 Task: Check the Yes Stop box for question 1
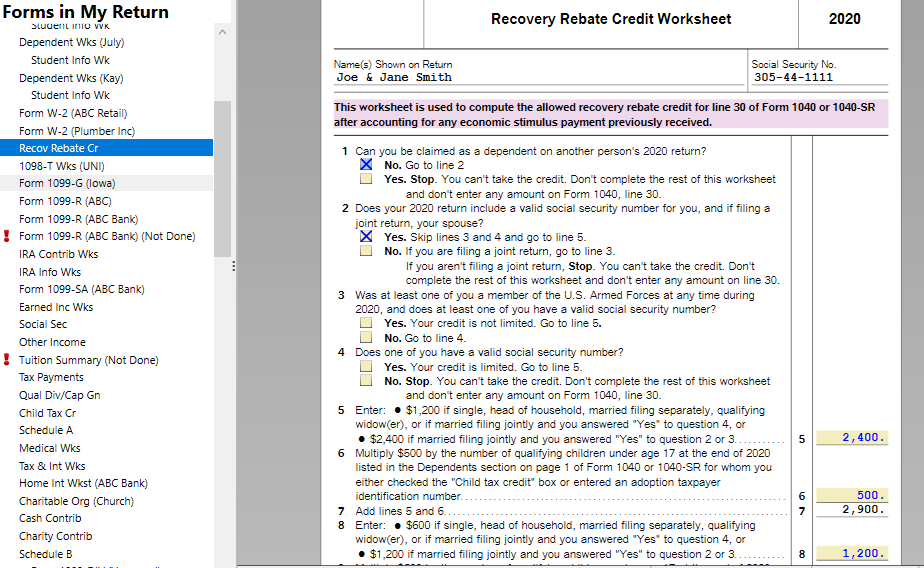366,179
